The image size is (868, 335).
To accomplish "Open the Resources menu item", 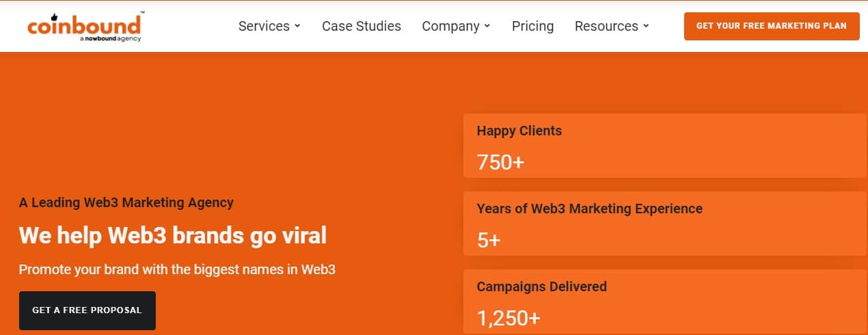I will click(606, 26).
